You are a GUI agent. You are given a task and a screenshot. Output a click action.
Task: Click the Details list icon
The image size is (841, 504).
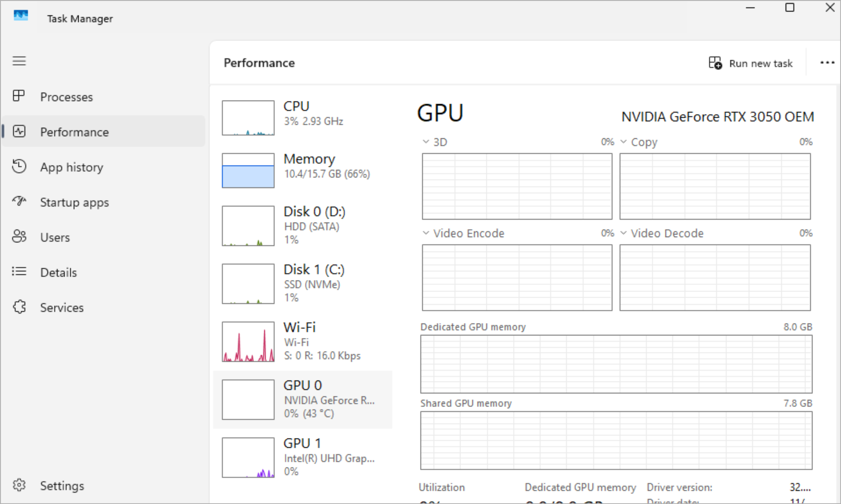(19, 271)
